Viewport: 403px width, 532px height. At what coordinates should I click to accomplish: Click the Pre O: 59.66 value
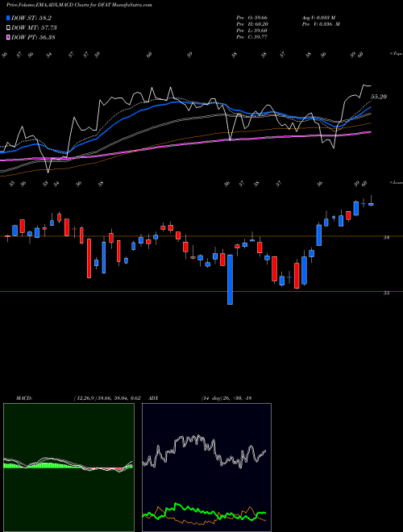coord(252,18)
